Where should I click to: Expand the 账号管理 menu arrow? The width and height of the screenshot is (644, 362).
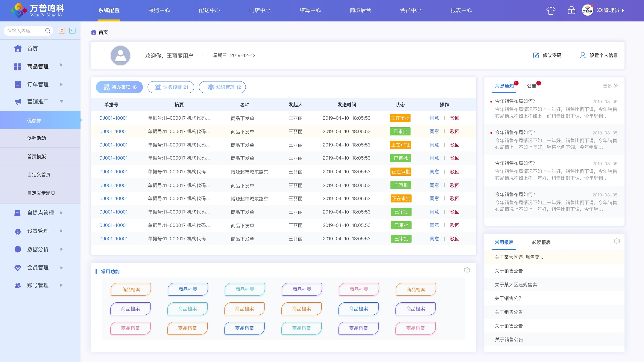tap(61, 285)
